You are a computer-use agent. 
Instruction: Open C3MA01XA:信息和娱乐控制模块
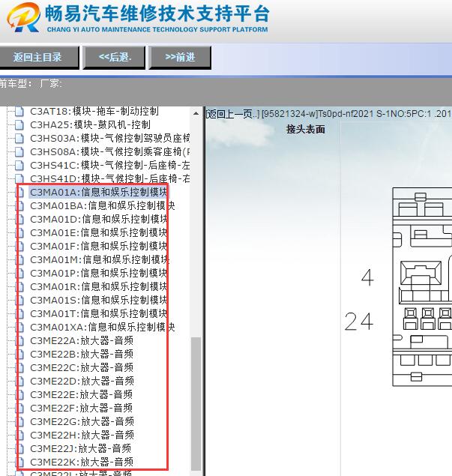click(x=102, y=328)
